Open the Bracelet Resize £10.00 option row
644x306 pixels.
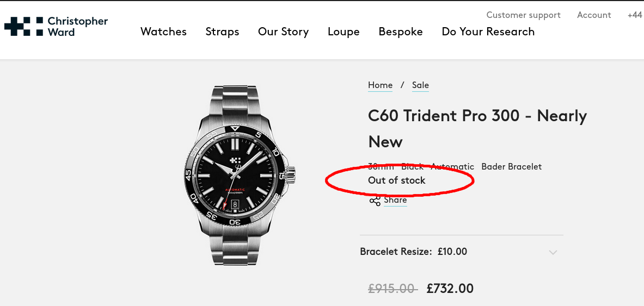461,252
